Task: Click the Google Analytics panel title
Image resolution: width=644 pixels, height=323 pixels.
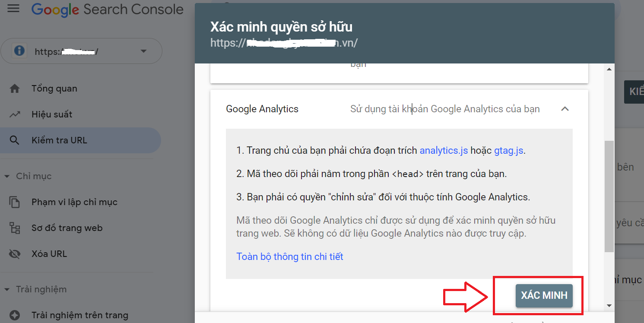Action: coord(262,109)
